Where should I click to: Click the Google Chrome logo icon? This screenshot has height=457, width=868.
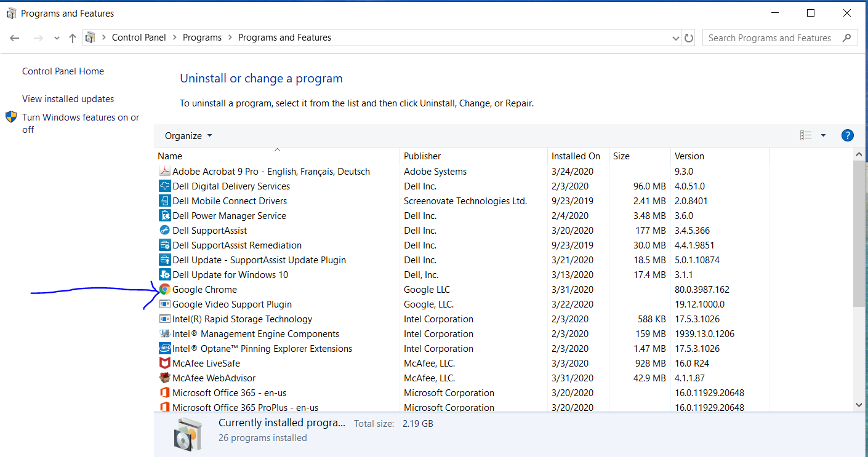pyautogui.click(x=164, y=290)
